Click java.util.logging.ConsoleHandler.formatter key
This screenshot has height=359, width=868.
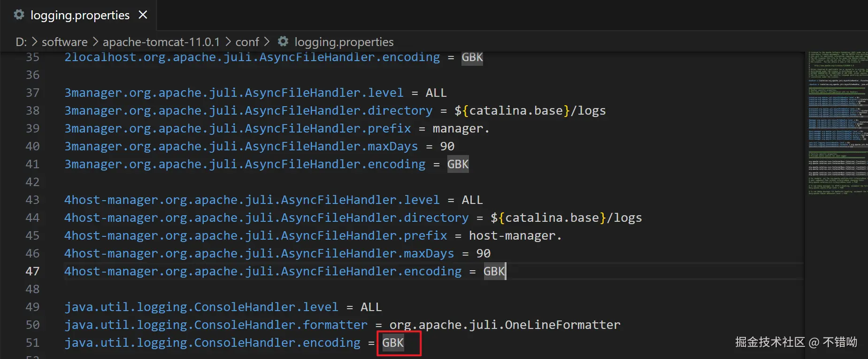[x=216, y=325]
